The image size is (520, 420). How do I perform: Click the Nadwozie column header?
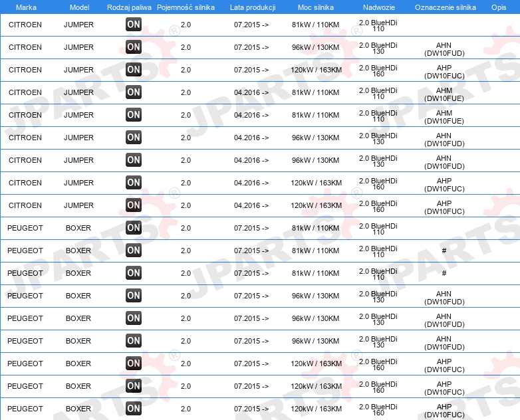point(379,7)
